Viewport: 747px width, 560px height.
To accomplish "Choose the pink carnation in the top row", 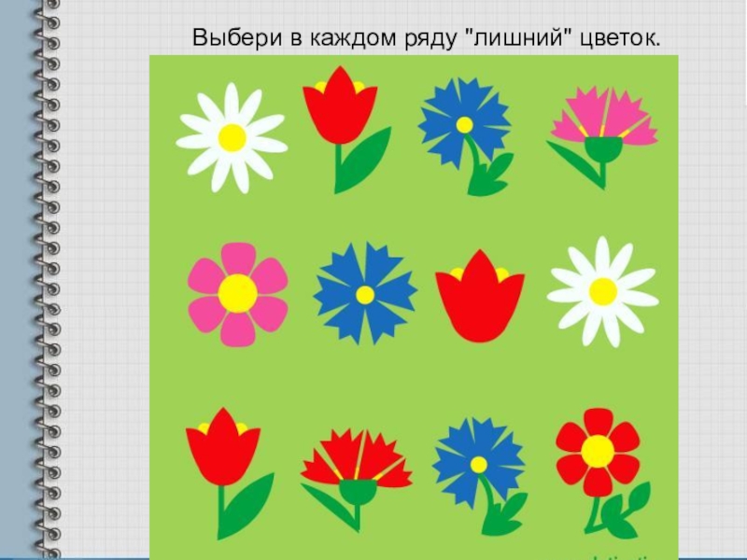I will (603, 126).
